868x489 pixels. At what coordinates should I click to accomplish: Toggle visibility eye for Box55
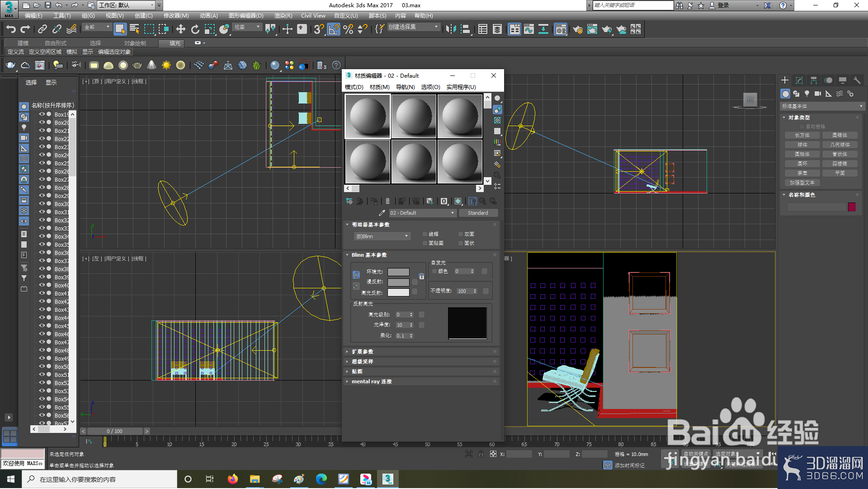(42, 407)
